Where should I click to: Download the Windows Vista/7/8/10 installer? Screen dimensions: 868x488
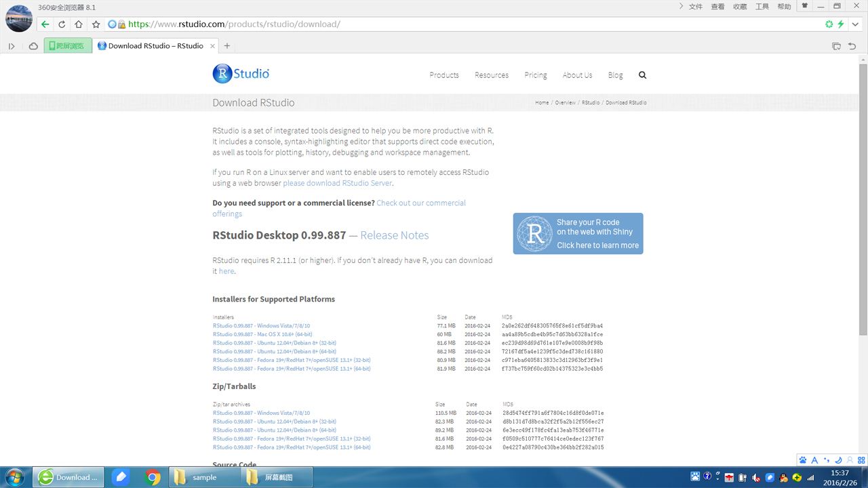tap(261, 326)
